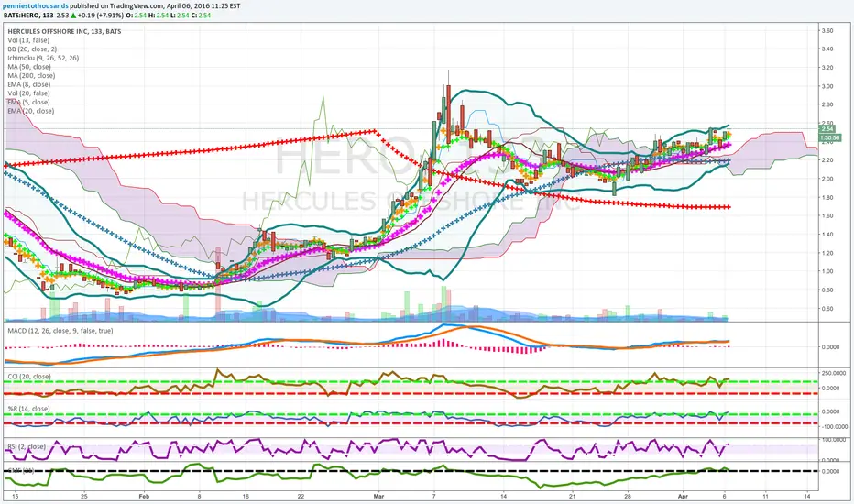Click the 28 date axis label

(x=628, y=497)
